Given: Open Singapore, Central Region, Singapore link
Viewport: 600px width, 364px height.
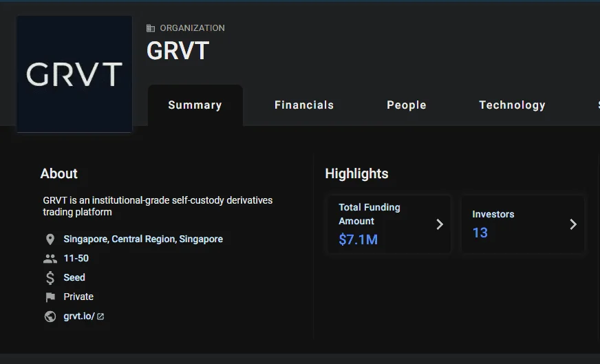Looking at the screenshot, I should tap(143, 239).
